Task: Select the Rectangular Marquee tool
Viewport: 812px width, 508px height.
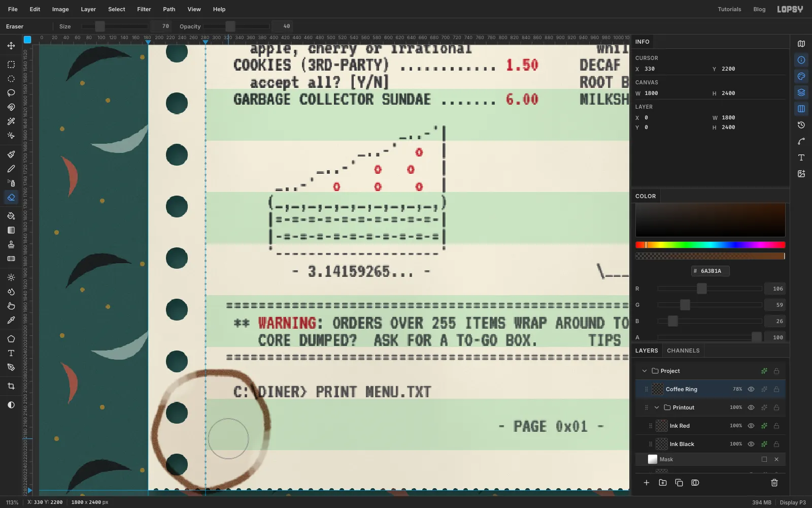Action: pos(11,65)
